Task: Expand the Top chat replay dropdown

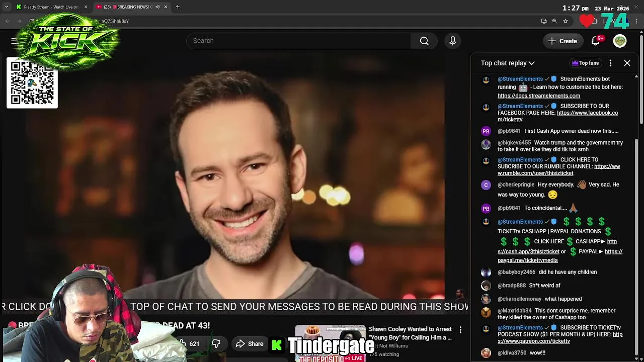Action: coord(508,63)
